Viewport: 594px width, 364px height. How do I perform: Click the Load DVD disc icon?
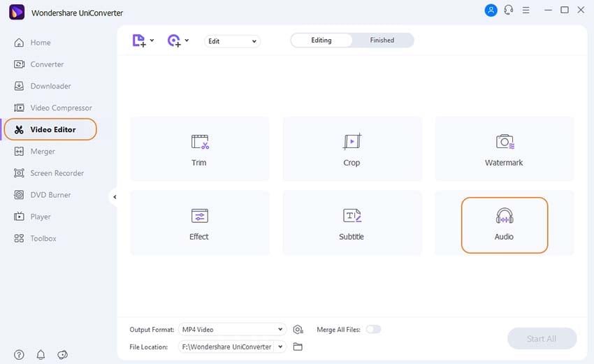(174, 41)
